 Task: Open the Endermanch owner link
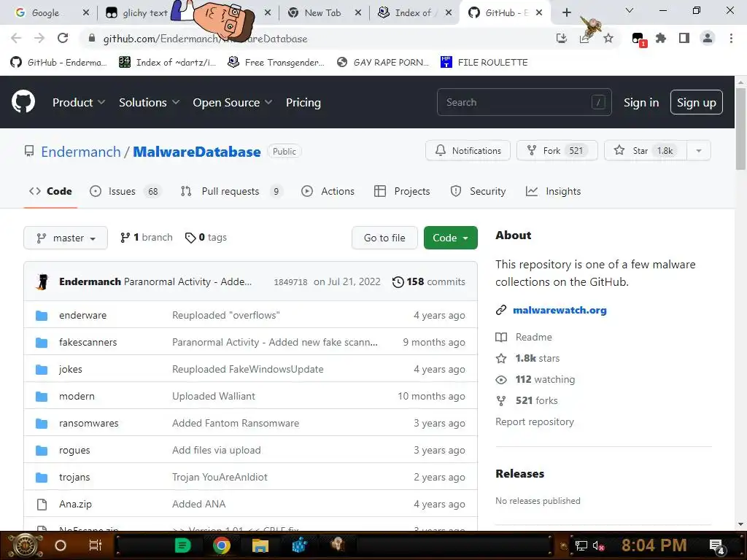pyautogui.click(x=81, y=152)
